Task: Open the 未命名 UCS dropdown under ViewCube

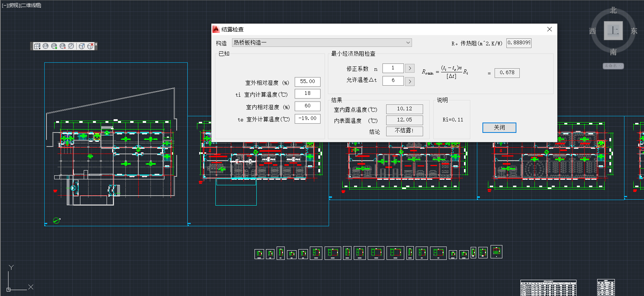Action: pos(613,66)
